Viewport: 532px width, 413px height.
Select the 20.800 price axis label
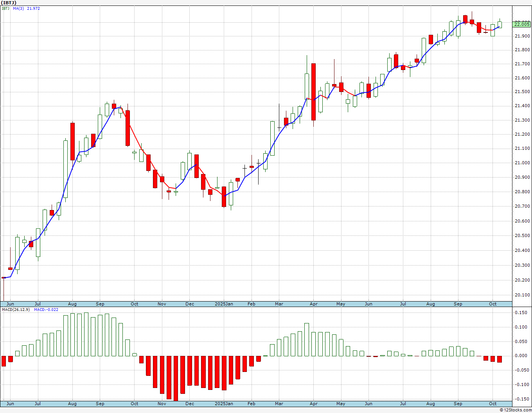523,192
